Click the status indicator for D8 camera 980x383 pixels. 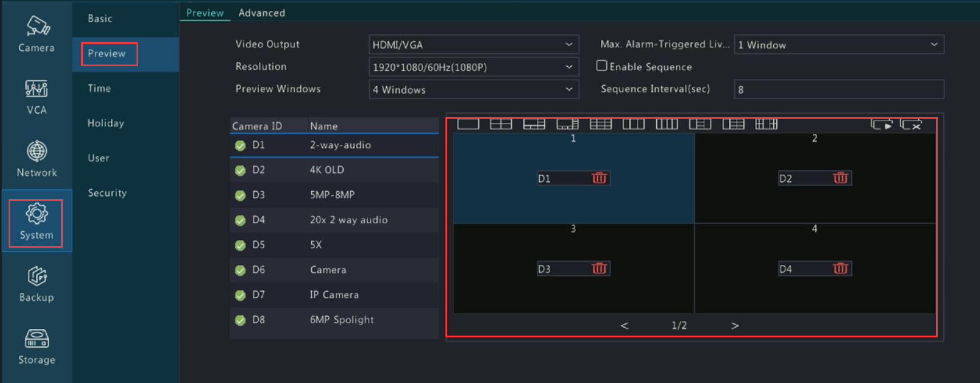pos(240,320)
